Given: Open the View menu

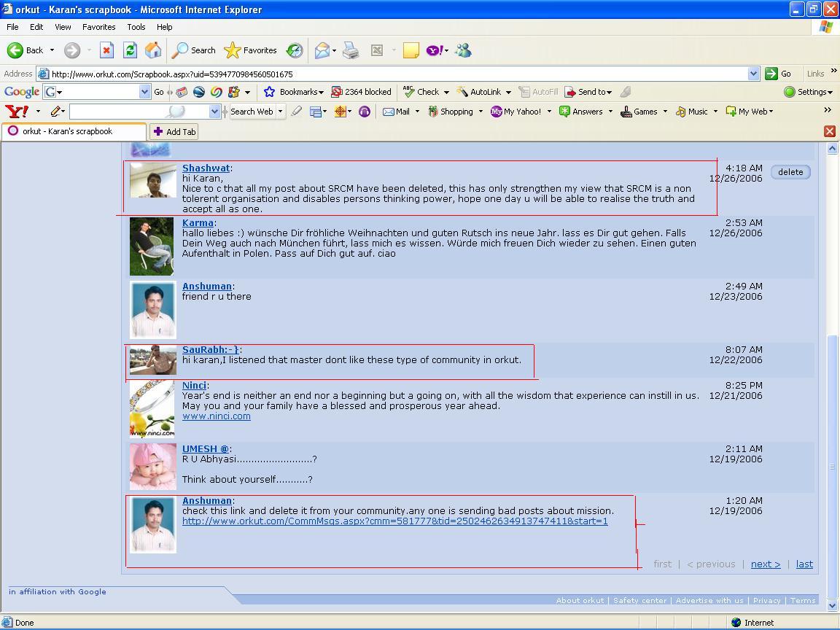Looking at the screenshot, I should click(63, 27).
